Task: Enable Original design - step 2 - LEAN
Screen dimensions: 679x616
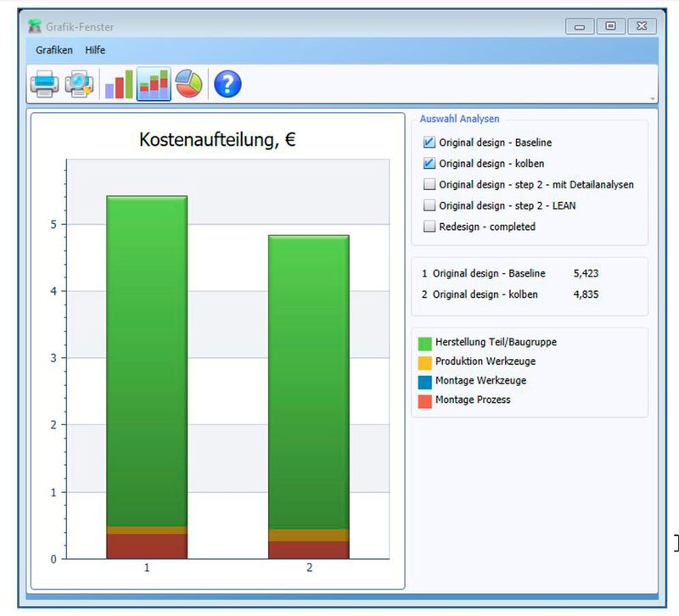Action: coord(429,205)
